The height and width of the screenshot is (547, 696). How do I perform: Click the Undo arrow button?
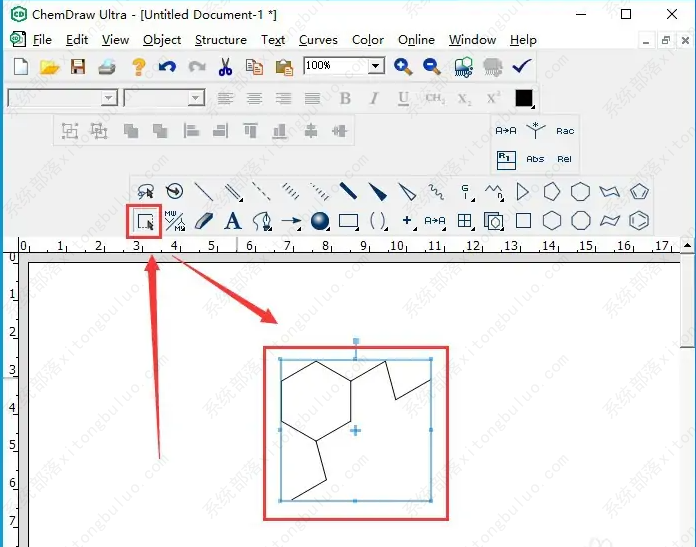pyautogui.click(x=167, y=67)
